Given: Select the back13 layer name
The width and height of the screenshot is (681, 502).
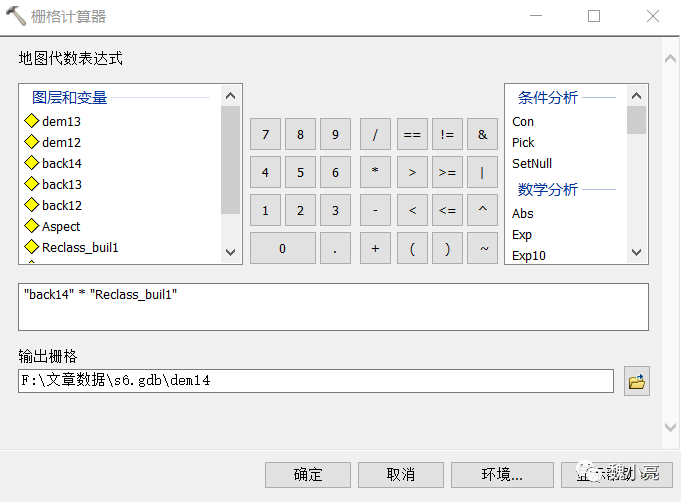Looking at the screenshot, I should pos(62,184).
